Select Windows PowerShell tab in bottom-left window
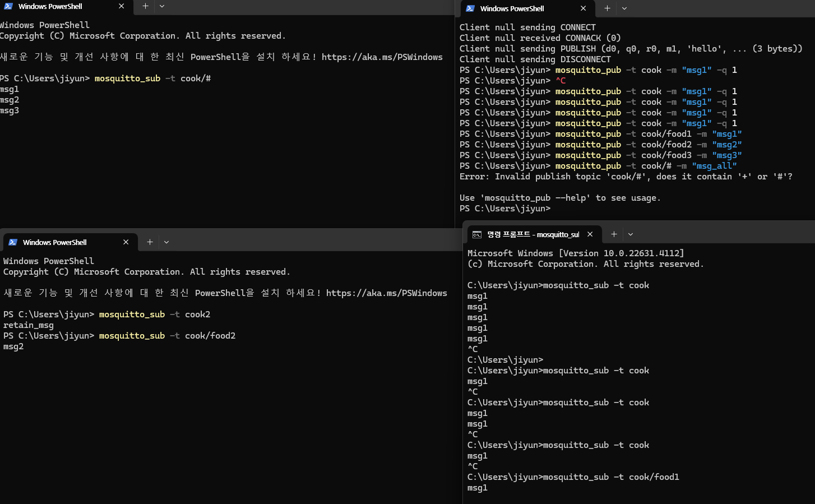The width and height of the screenshot is (815, 504). coord(70,243)
